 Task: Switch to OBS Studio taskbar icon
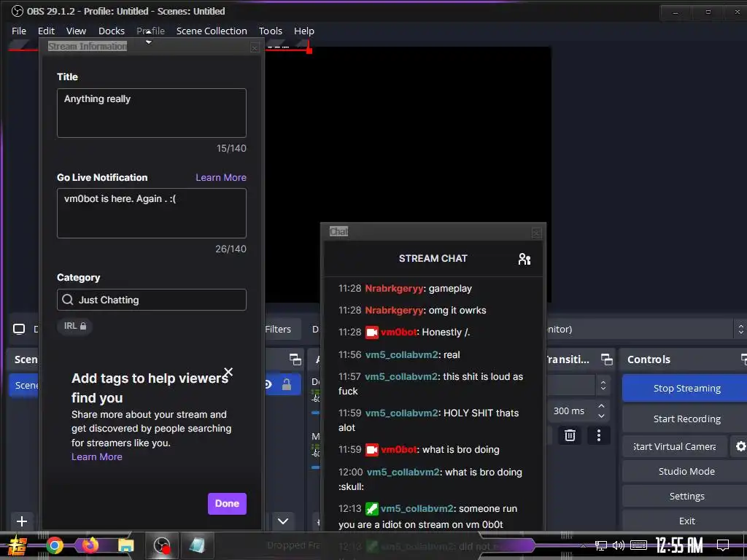click(x=161, y=545)
